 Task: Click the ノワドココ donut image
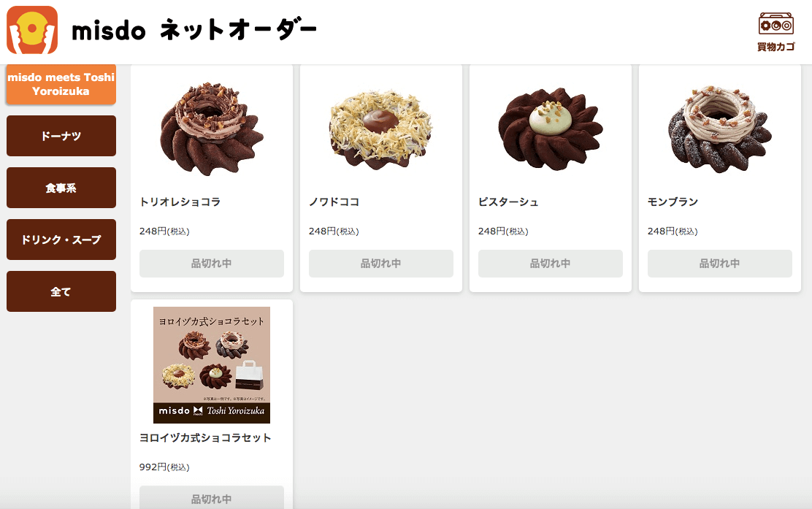[381, 128]
